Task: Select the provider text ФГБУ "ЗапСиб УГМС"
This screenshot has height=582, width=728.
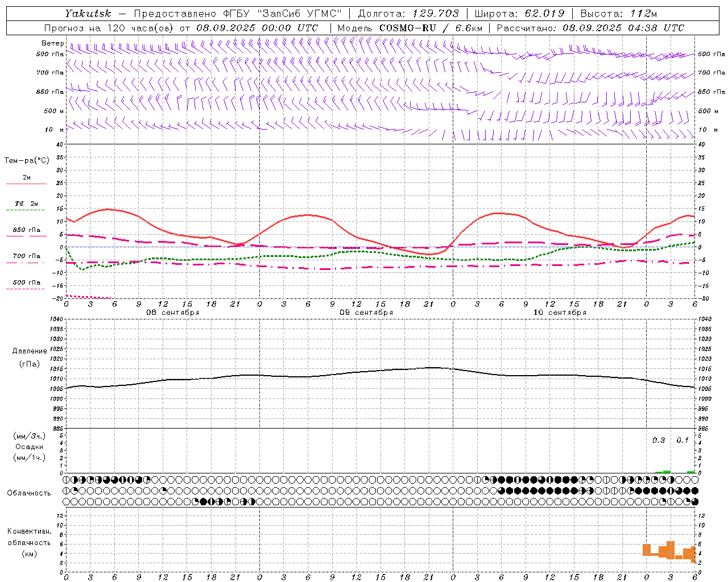Action: click(x=282, y=14)
